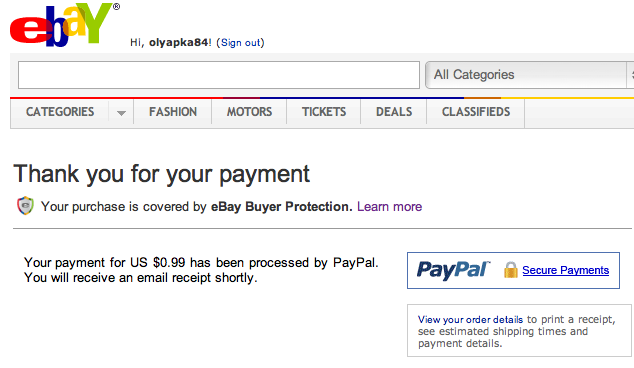Go to the FASHION tab
Viewport: 634px width, 368px height.
(x=173, y=112)
